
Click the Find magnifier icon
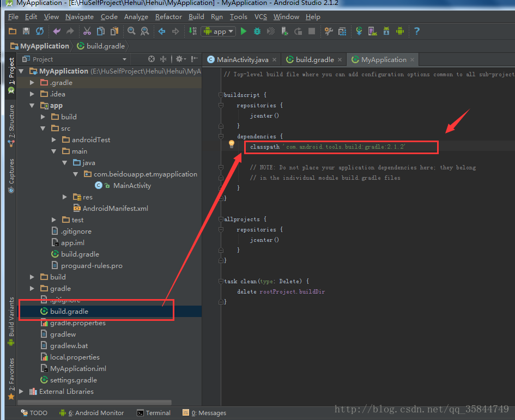coord(131,31)
